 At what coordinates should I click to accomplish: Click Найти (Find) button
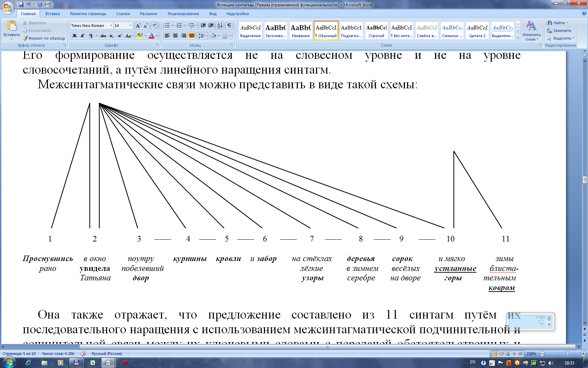pyautogui.click(x=558, y=23)
